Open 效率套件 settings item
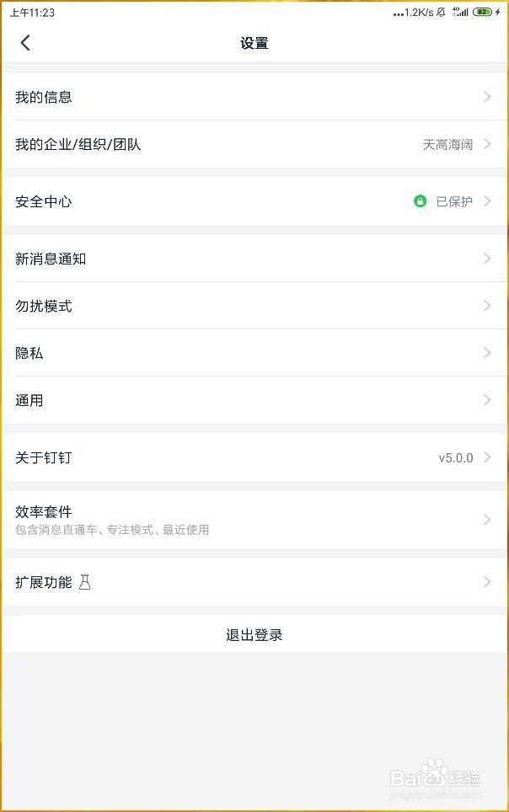509x812 pixels. pos(44,512)
